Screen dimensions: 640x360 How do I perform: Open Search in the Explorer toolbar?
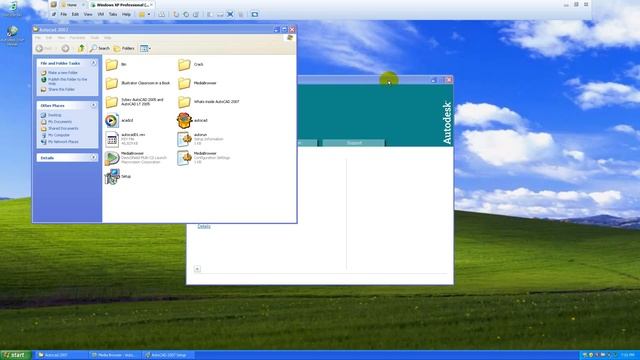[x=100, y=49]
